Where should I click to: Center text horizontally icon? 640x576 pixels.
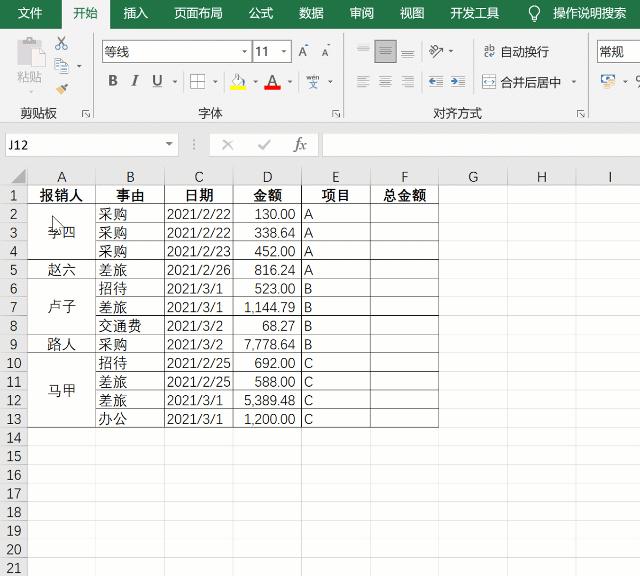point(385,81)
